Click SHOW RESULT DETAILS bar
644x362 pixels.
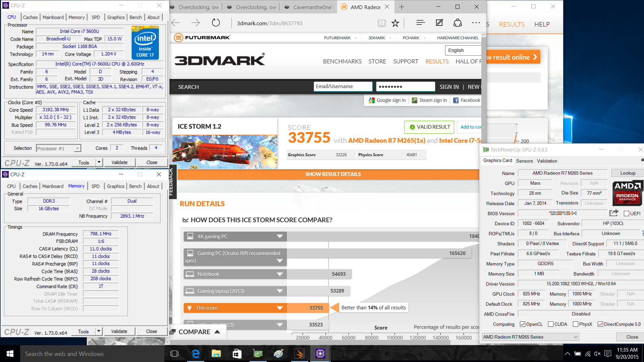click(x=329, y=174)
